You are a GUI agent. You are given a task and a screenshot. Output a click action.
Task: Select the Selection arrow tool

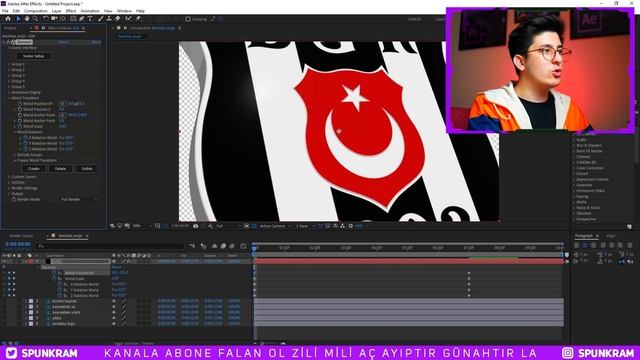[18, 19]
